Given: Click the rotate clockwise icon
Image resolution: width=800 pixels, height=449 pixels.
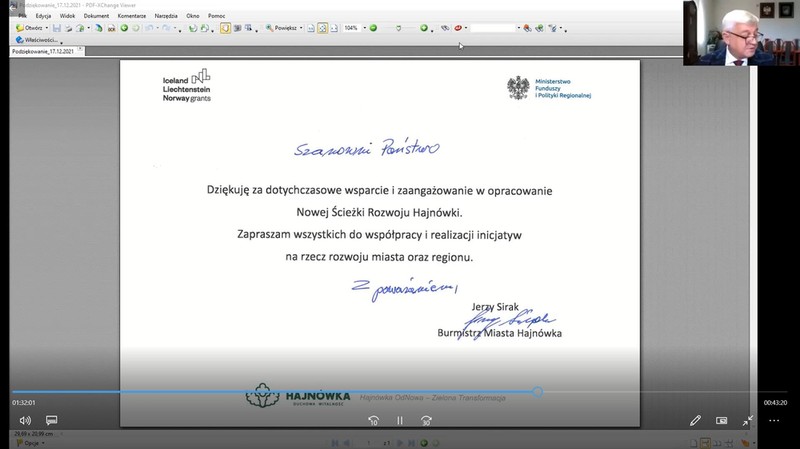Looking at the screenshot, I should pos(205,28).
